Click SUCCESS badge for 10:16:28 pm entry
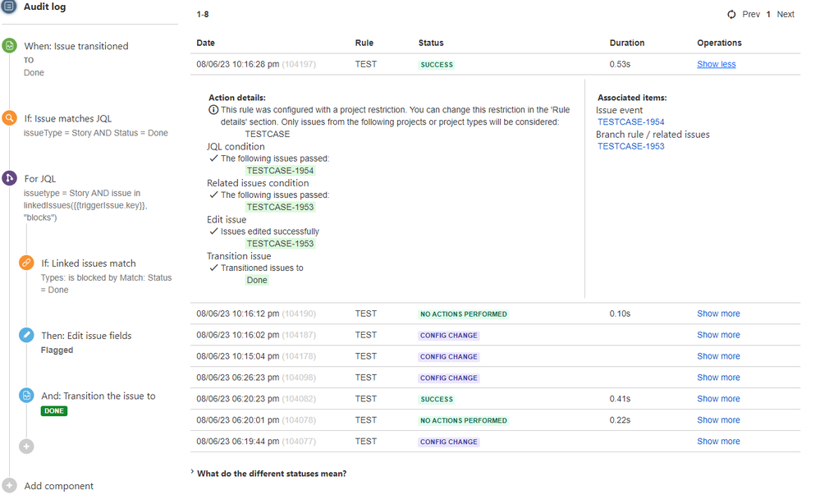 437,65
